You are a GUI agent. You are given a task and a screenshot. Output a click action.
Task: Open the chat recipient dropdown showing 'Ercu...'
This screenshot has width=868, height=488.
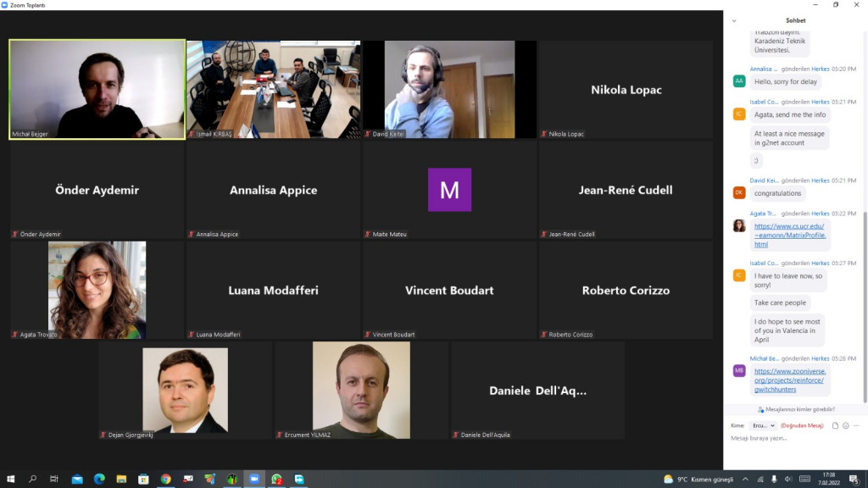(x=764, y=425)
